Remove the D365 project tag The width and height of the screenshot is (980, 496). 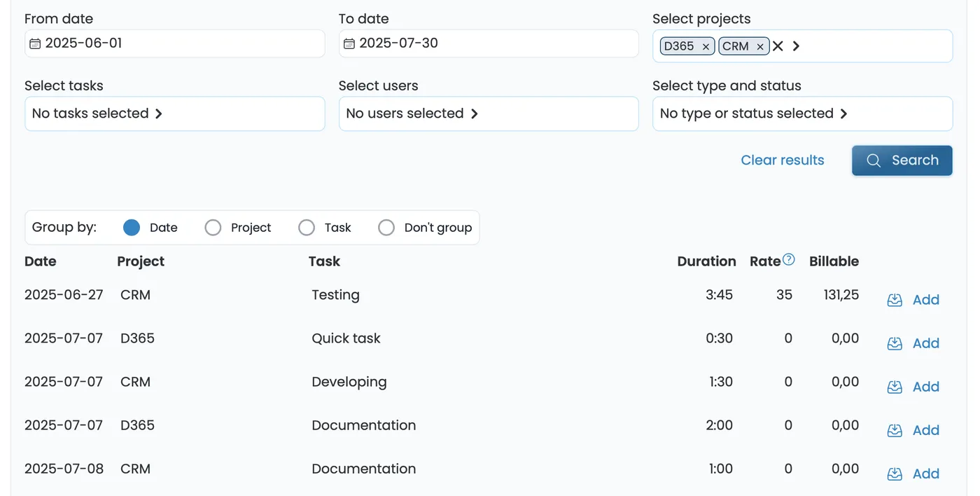pyautogui.click(x=706, y=47)
